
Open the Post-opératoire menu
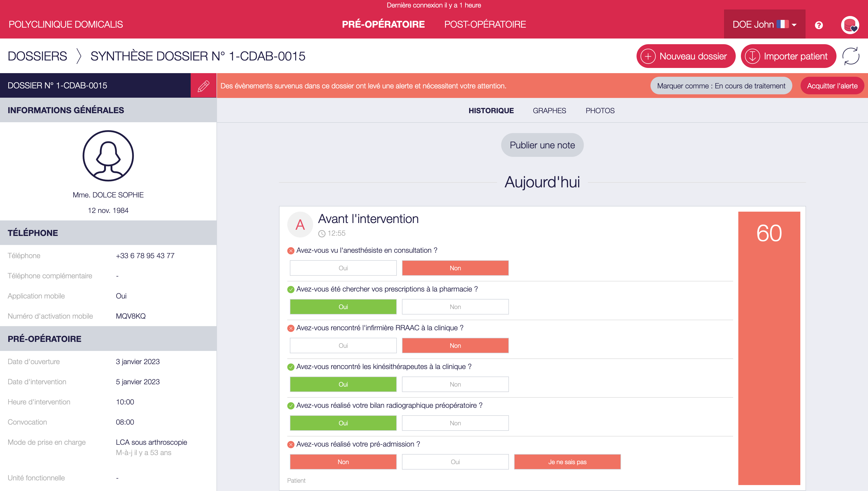tap(485, 24)
